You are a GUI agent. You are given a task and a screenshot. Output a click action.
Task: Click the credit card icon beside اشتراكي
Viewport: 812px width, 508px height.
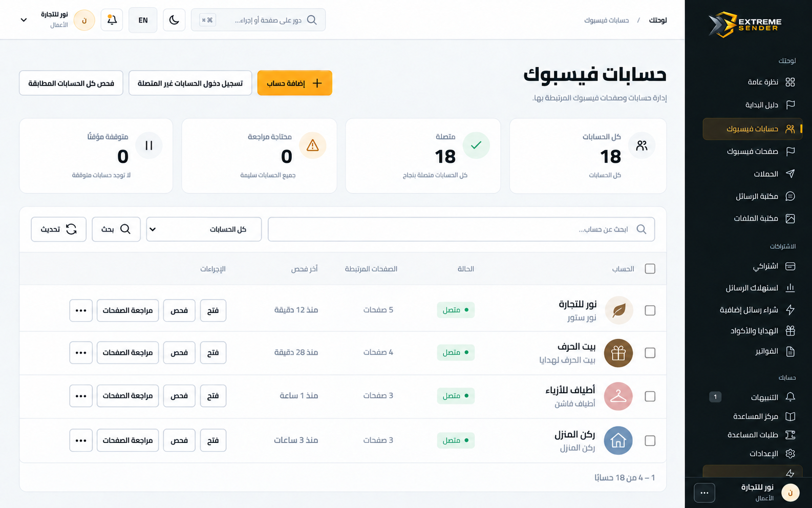click(790, 266)
